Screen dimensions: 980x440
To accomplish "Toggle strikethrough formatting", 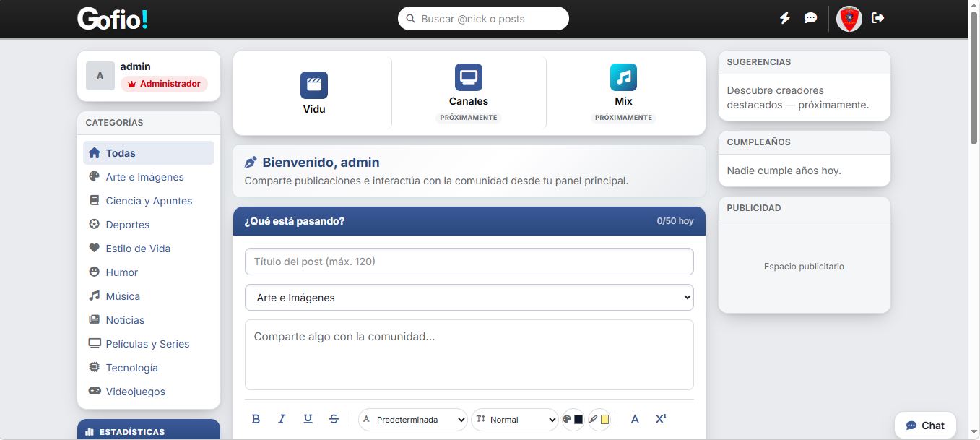I will [334, 419].
